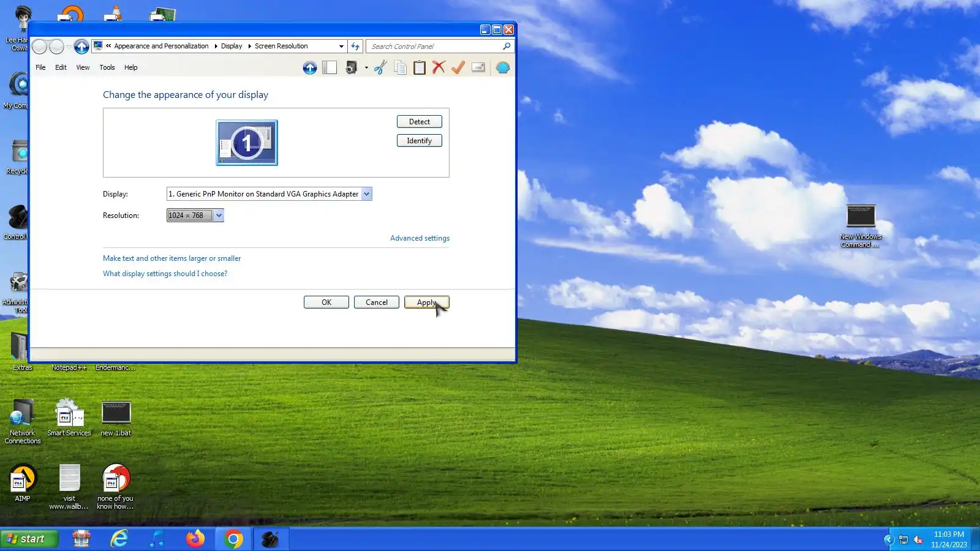Viewport: 980px width, 551px height.
Task: Click the red X Delete icon
Action: (x=439, y=67)
